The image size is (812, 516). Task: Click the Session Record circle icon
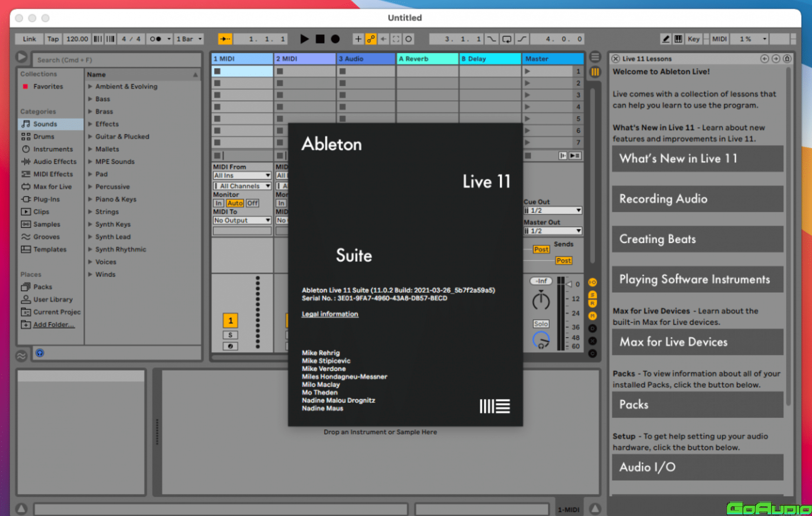pyautogui.click(x=409, y=39)
